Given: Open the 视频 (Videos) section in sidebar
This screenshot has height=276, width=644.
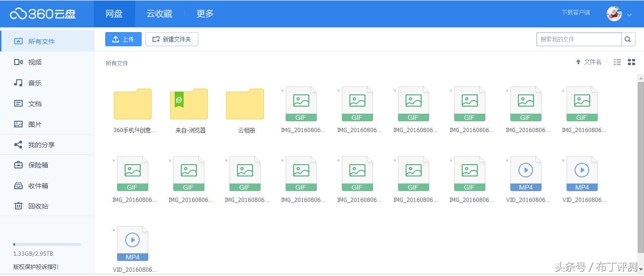Looking at the screenshot, I should pyautogui.click(x=35, y=62).
